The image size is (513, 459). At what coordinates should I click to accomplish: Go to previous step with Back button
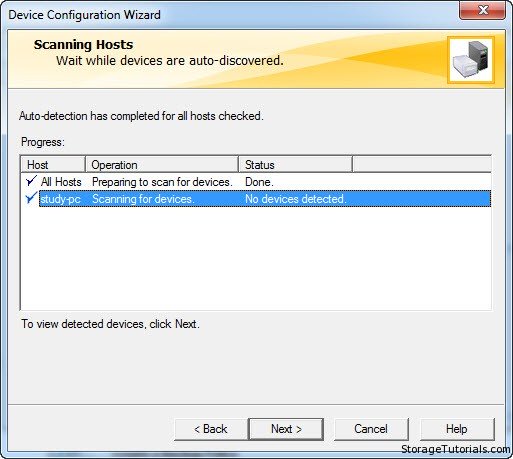click(x=211, y=429)
